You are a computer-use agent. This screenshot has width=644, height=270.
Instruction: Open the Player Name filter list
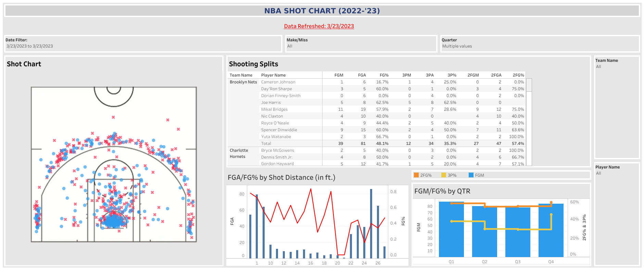[x=617, y=173]
